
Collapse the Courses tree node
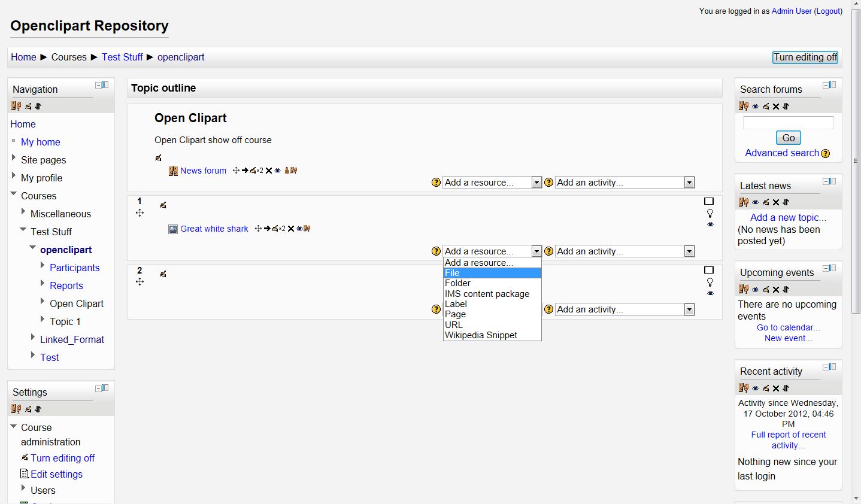14,193
